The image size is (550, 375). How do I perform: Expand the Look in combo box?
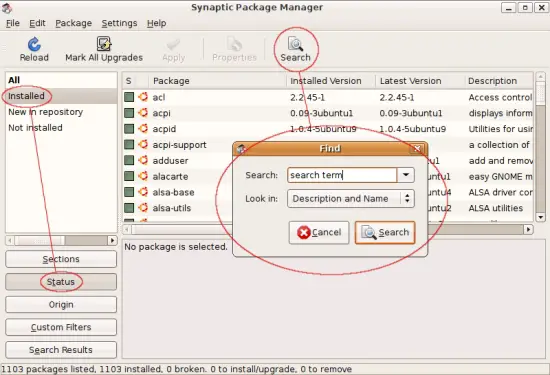(351, 199)
